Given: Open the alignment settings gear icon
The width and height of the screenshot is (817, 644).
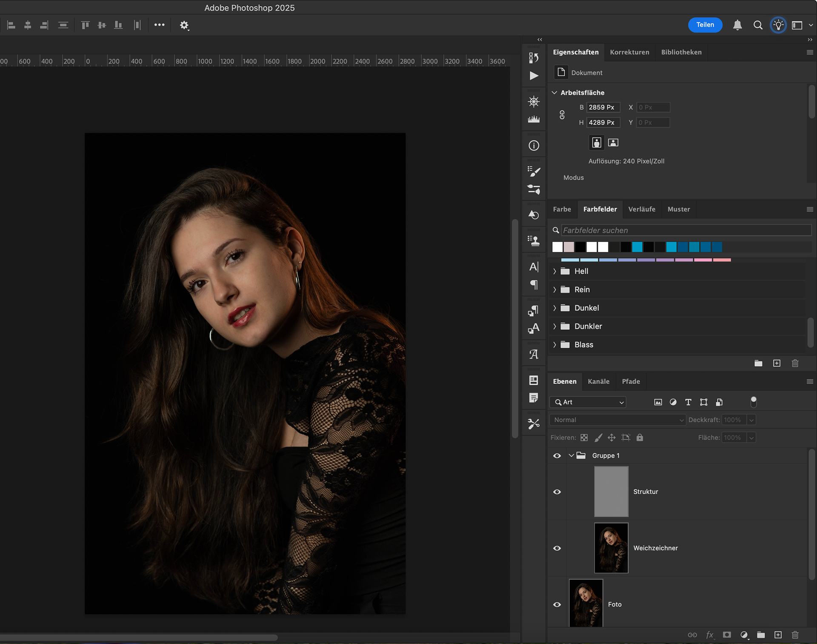Looking at the screenshot, I should click(184, 25).
